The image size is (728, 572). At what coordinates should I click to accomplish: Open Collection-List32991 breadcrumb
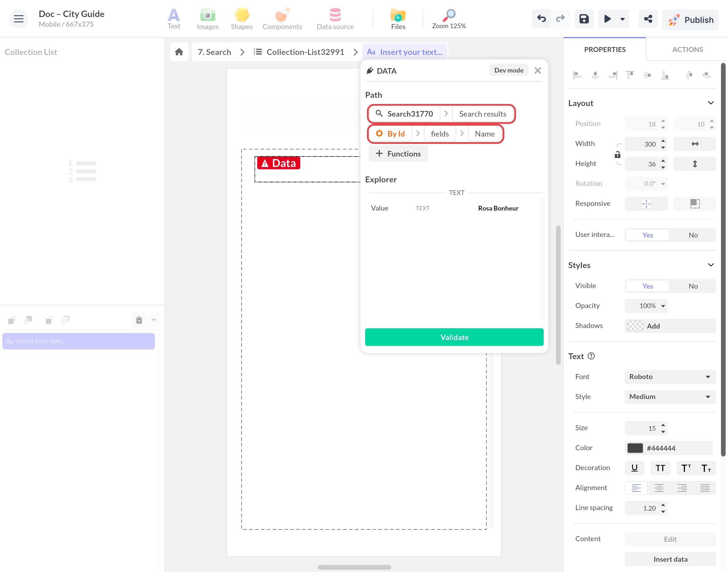pos(299,52)
